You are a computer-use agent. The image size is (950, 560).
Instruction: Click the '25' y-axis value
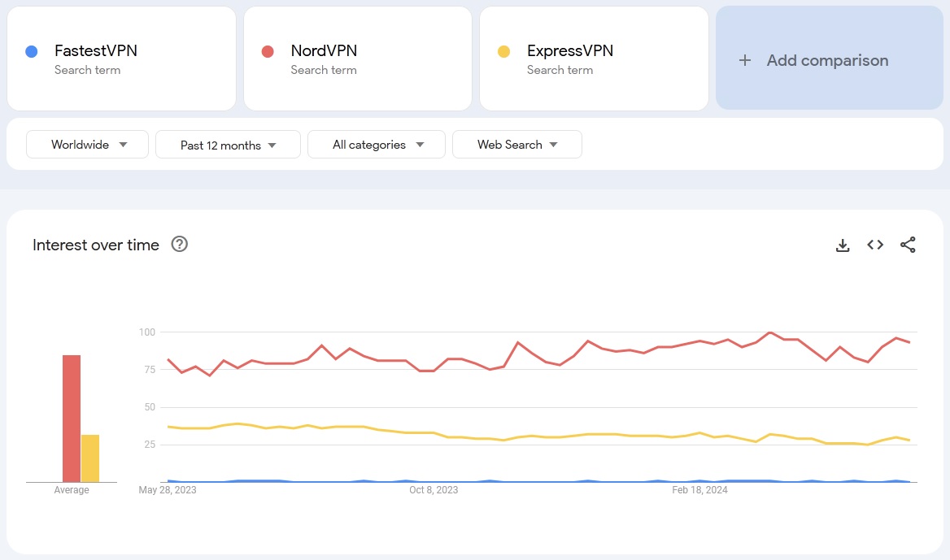click(x=150, y=445)
